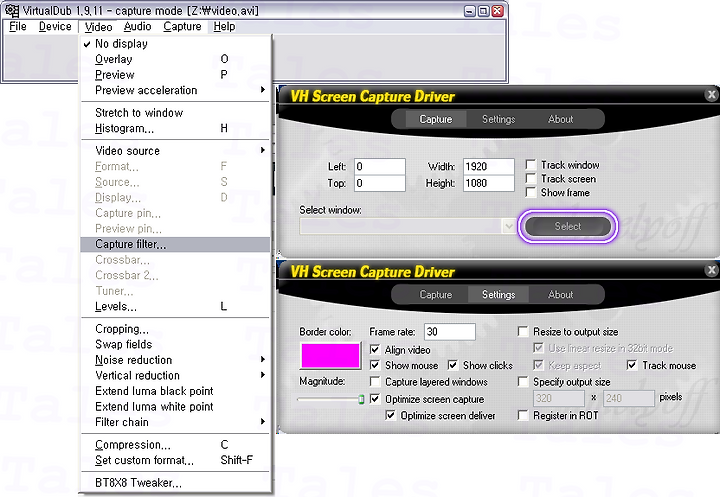The image size is (720, 497).
Task: Choose Extend luma black point
Action: tap(175, 391)
